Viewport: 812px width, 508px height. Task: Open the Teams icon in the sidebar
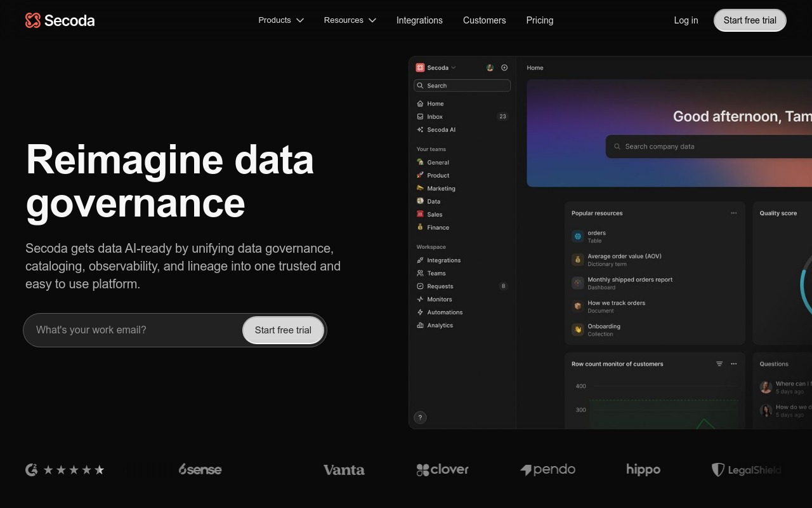420,273
